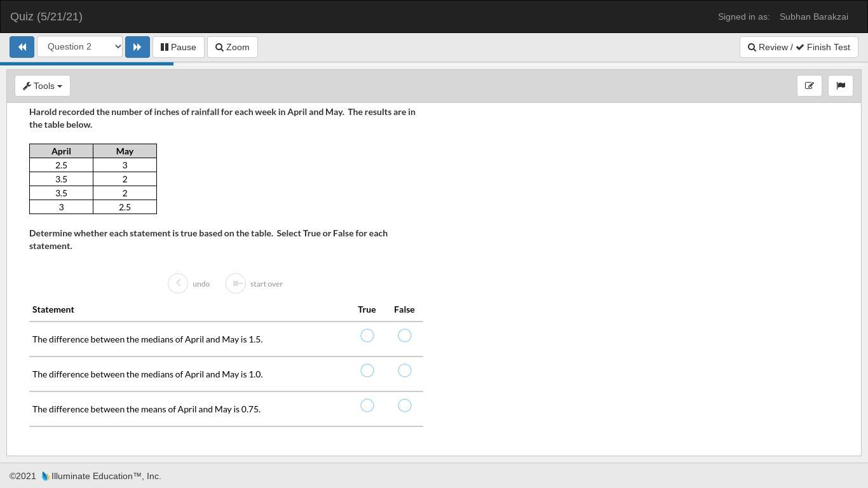The width and height of the screenshot is (868, 488).
Task: Pause the quiz
Action: point(178,47)
